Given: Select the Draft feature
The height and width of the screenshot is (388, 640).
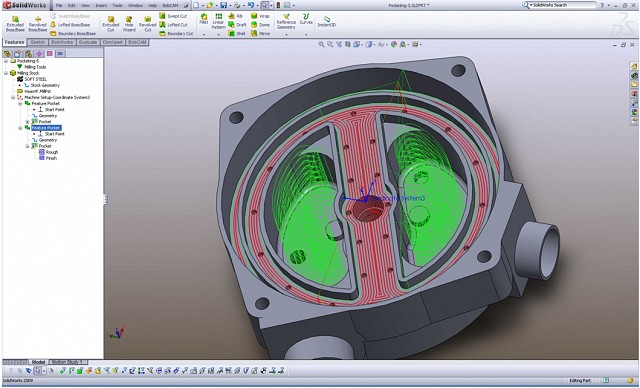Looking at the screenshot, I should (237, 25).
